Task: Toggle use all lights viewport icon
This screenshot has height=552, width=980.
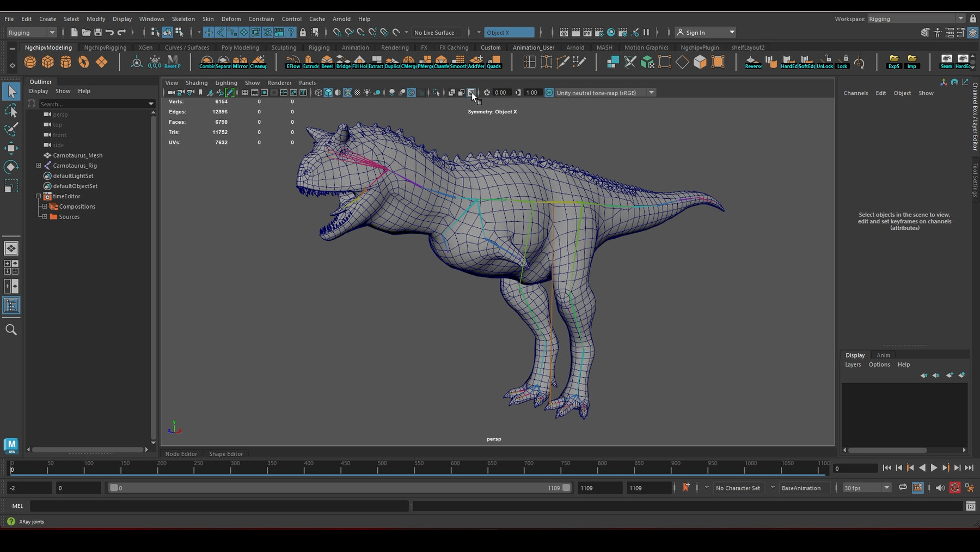Action: click(367, 93)
